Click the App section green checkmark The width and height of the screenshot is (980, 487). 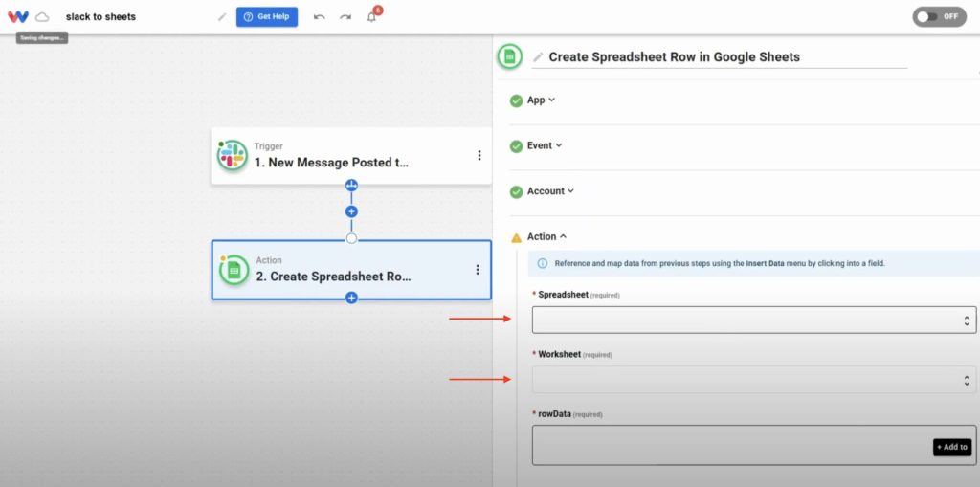pyautogui.click(x=516, y=100)
